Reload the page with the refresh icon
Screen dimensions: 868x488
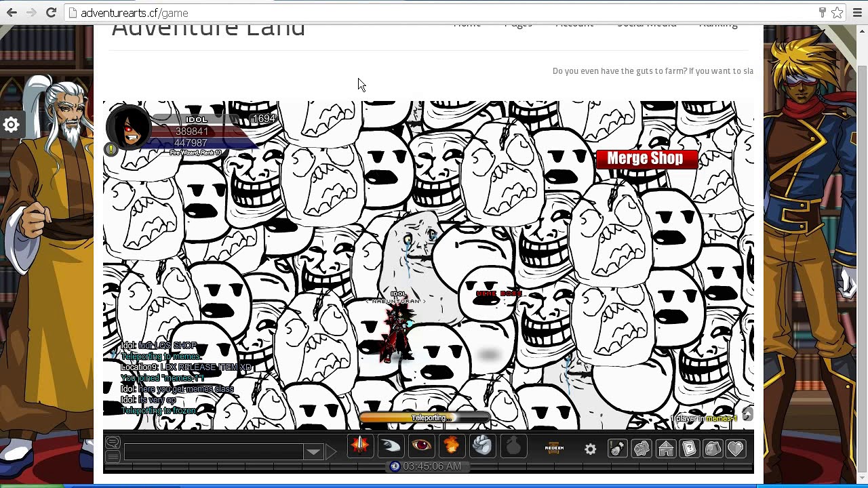click(51, 13)
